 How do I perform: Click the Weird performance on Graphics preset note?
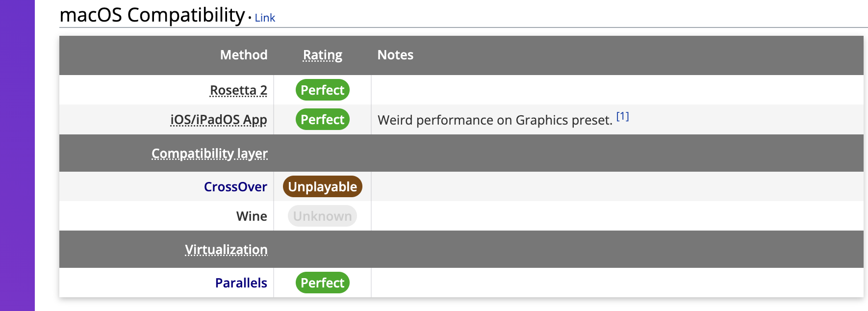[494, 120]
